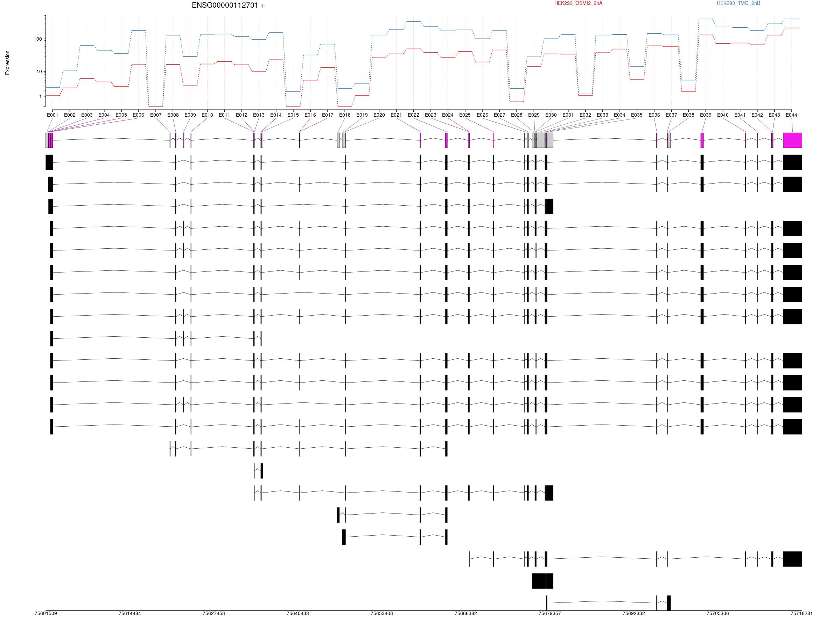This screenshot has height=620, width=840.
Task: Select exon label E019
Action: [362, 115]
